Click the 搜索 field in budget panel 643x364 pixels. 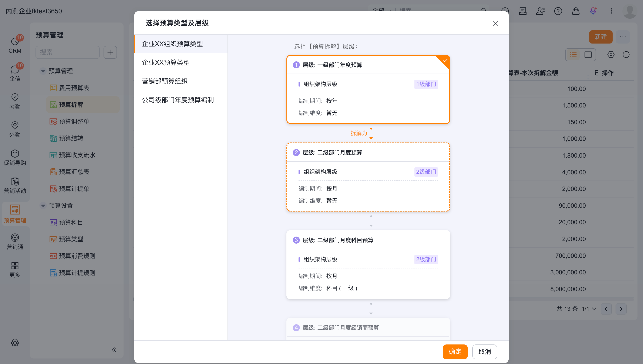click(x=68, y=52)
